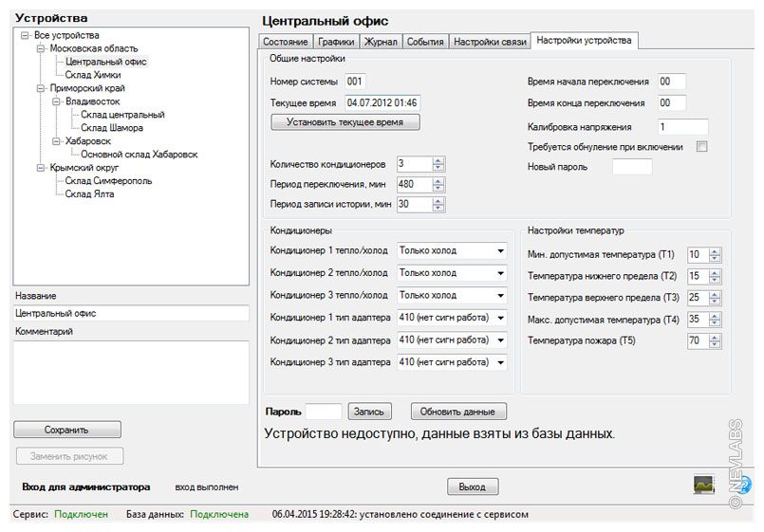
Task: Collapse the 'Крымский округ' tree node
Action: [40, 168]
